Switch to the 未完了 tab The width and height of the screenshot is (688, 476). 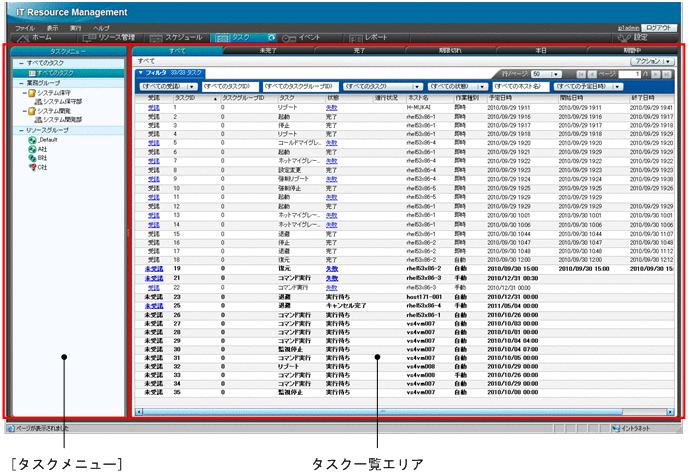click(268, 50)
